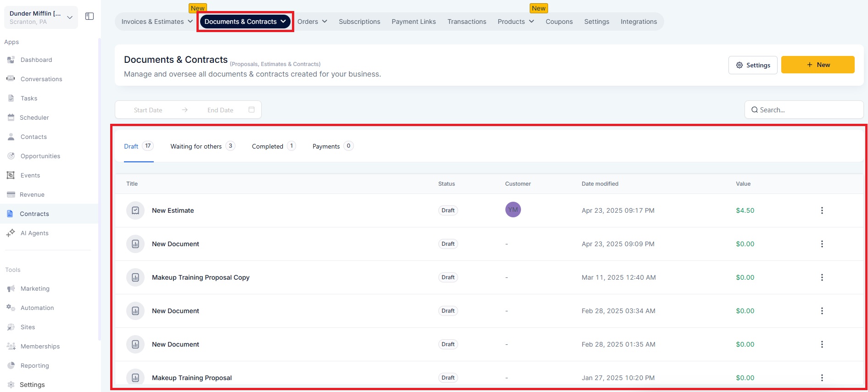Open Marketing tools

coord(35,288)
